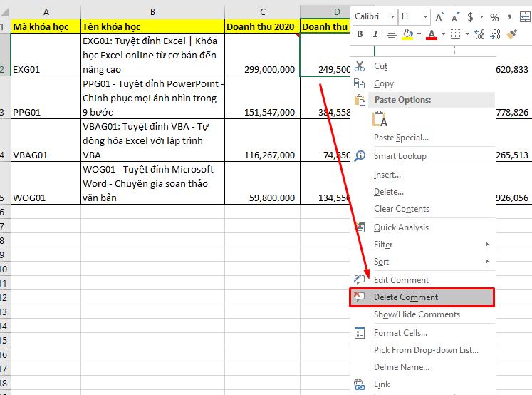Click the Increase Font Size icon
This screenshot has height=395, width=532.
pos(439,16)
